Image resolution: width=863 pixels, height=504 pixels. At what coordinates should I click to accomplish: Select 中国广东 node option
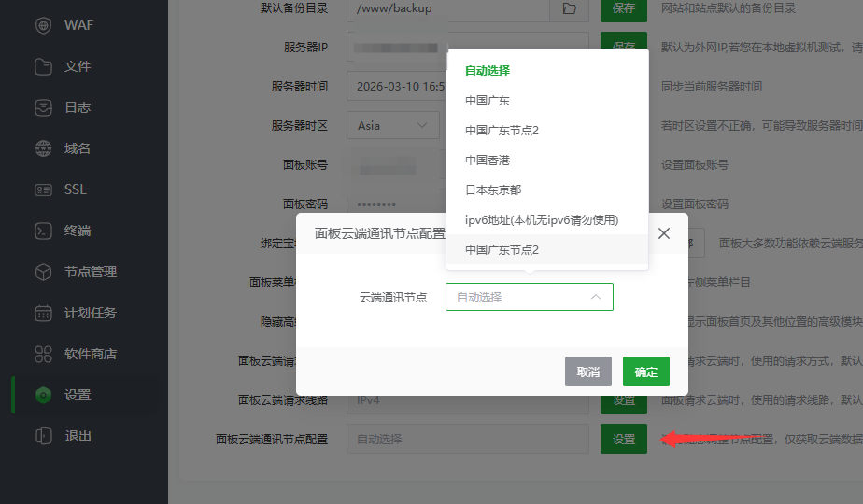coord(547,100)
